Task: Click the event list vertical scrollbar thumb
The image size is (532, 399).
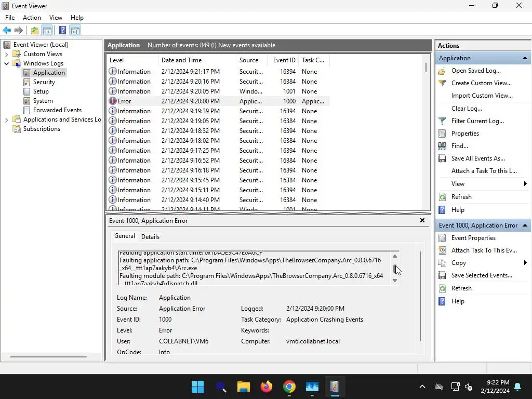Action: [x=426, y=67]
